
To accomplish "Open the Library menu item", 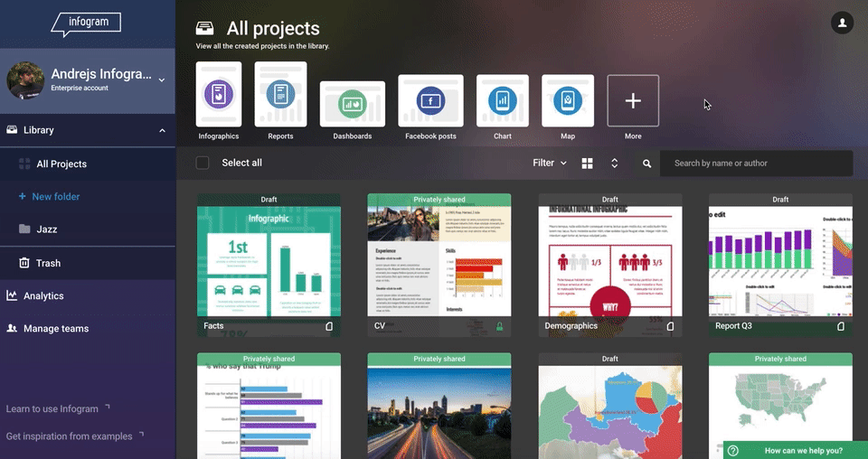I will pyautogui.click(x=88, y=130).
